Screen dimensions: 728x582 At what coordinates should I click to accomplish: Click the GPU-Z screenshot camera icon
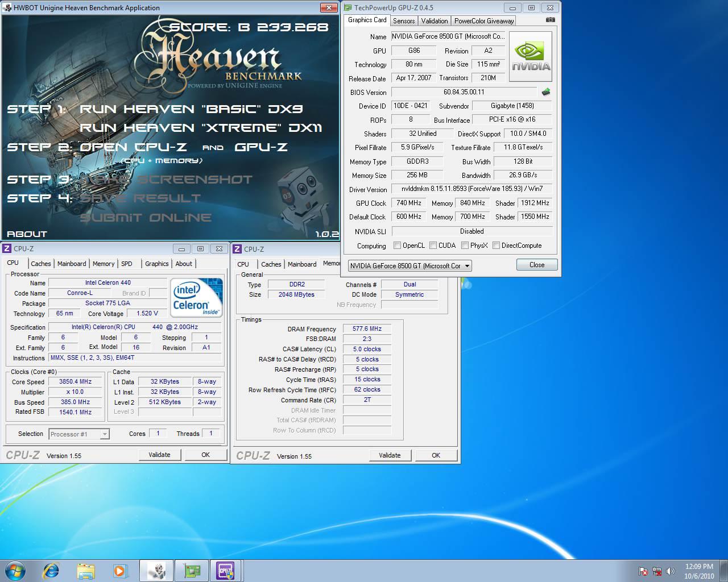(x=550, y=20)
